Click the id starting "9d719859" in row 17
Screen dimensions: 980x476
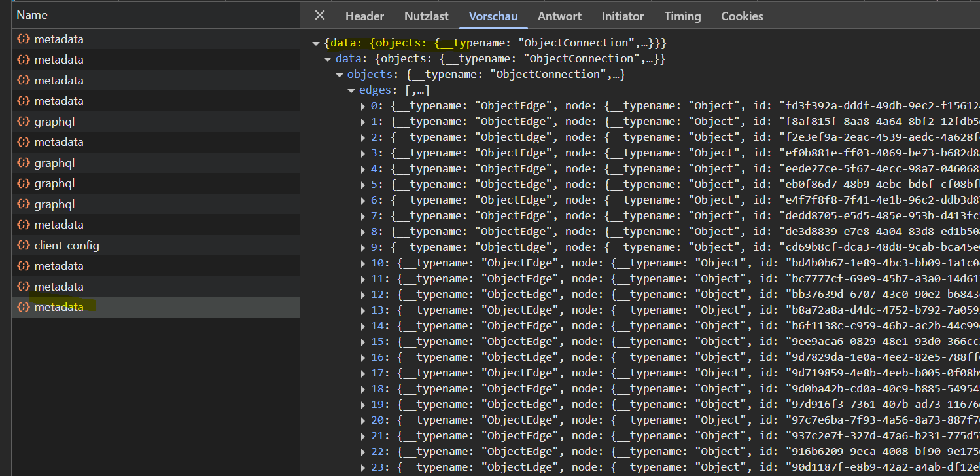[883, 373]
